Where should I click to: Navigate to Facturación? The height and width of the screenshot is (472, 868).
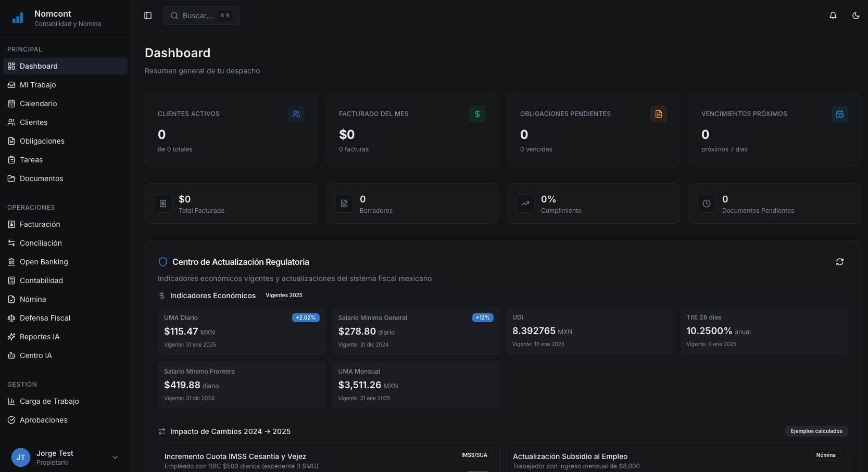pyautogui.click(x=40, y=224)
